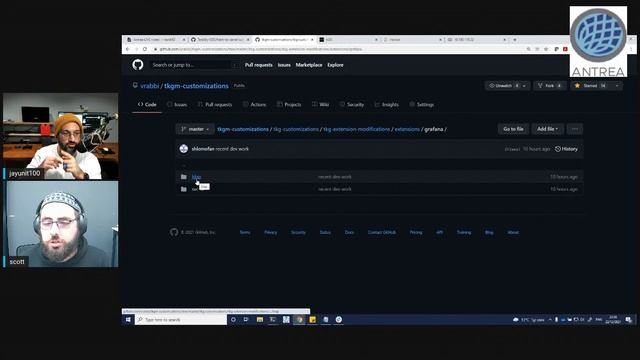Click the commit author avatar

[x=184, y=149]
